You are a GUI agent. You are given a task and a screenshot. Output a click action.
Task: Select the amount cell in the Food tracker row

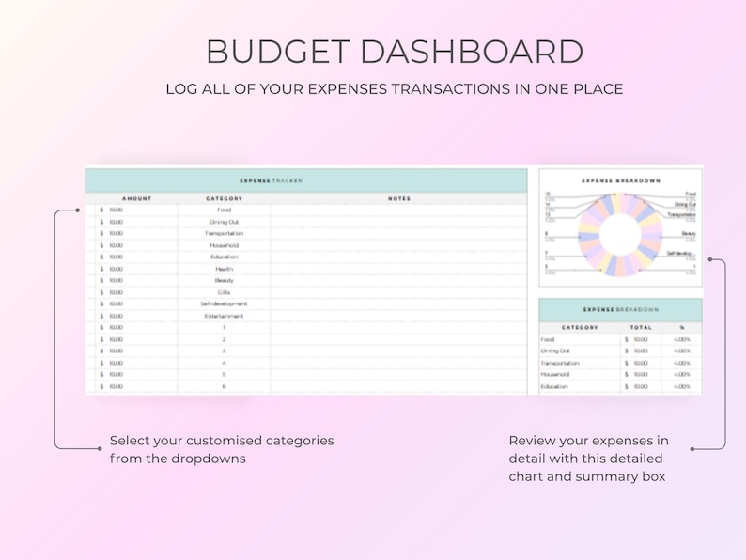click(x=136, y=210)
